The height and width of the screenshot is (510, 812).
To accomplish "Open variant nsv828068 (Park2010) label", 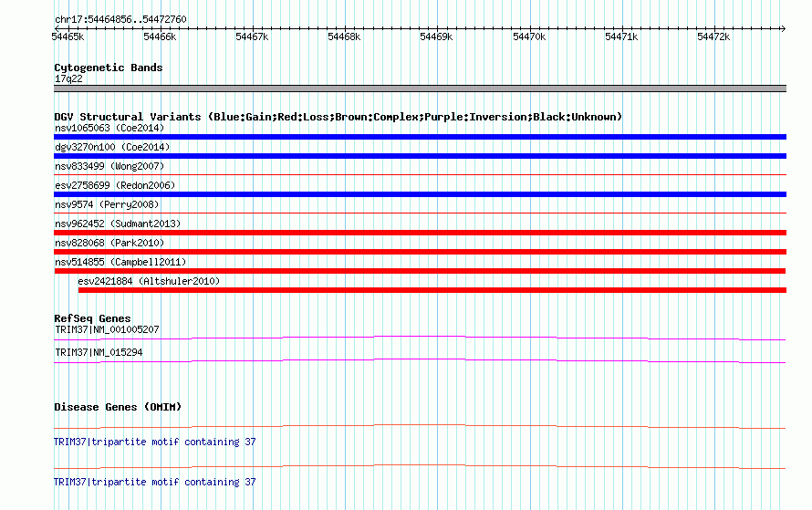I will click(x=109, y=243).
